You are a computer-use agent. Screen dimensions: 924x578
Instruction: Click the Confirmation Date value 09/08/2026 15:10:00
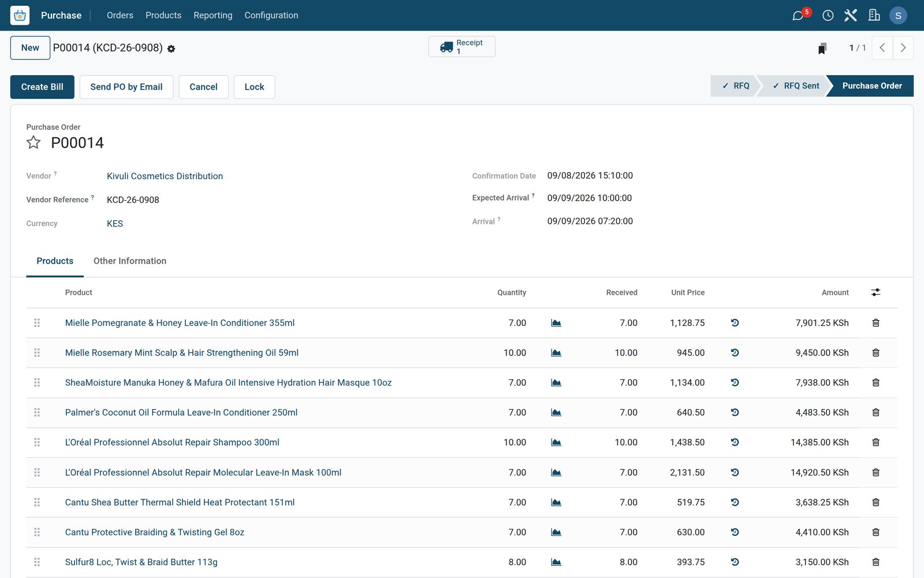pyautogui.click(x=590, y=176)
